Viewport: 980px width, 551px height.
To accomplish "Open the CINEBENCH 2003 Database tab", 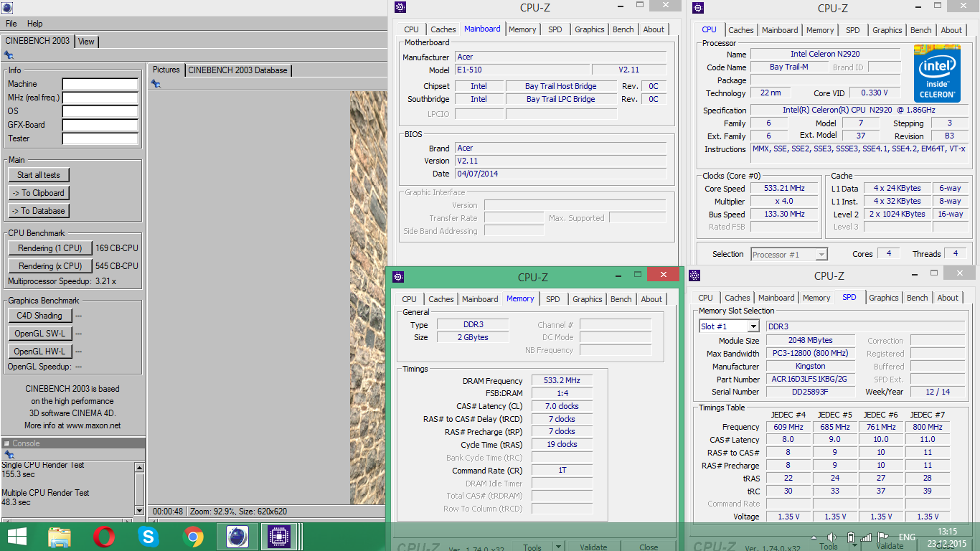I will pos(237,70).
